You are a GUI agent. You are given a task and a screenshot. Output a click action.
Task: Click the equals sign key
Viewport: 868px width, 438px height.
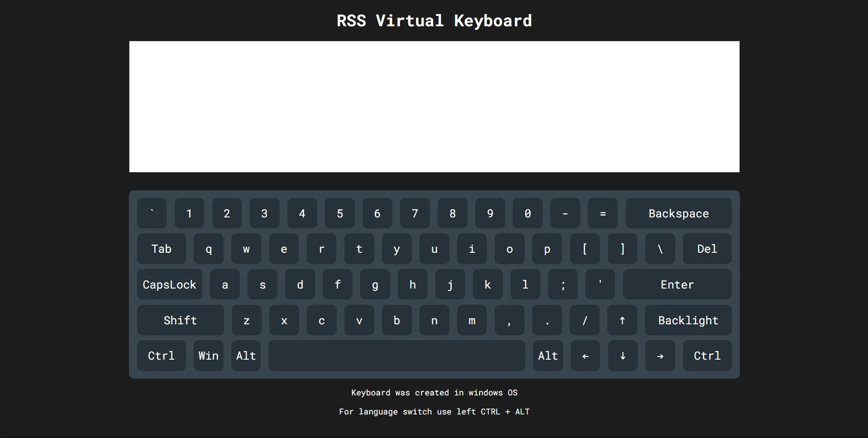point(603,213)
